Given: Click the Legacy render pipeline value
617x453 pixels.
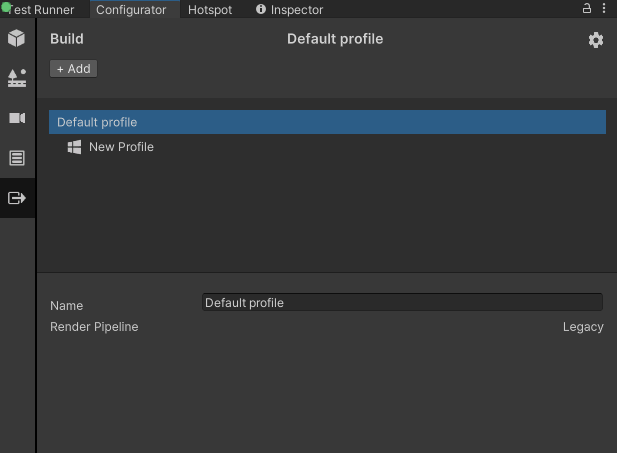Looking at the screenshot, I should point(583,327).
